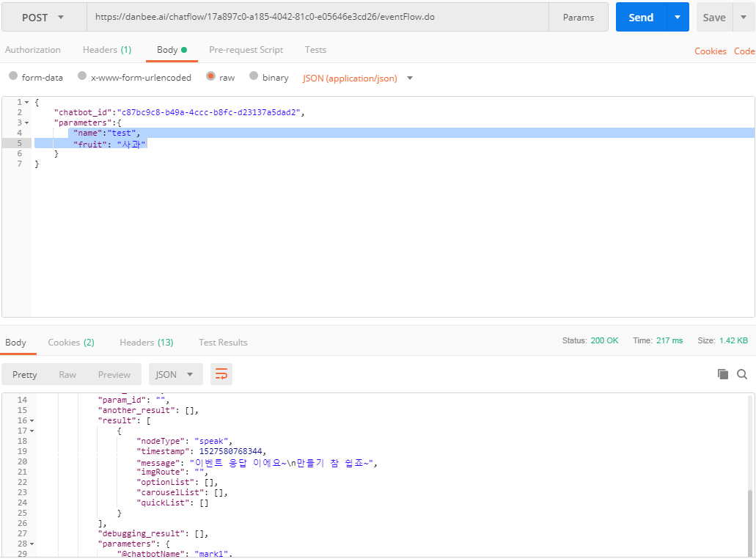Open HTTP method POST dropdown

click(x=44, y=18)
